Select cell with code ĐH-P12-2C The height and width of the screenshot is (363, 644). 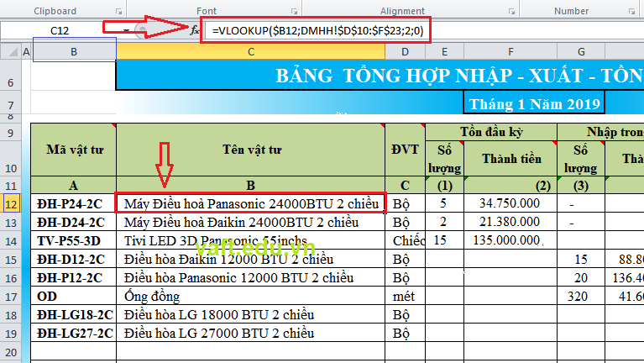[74, 278]
